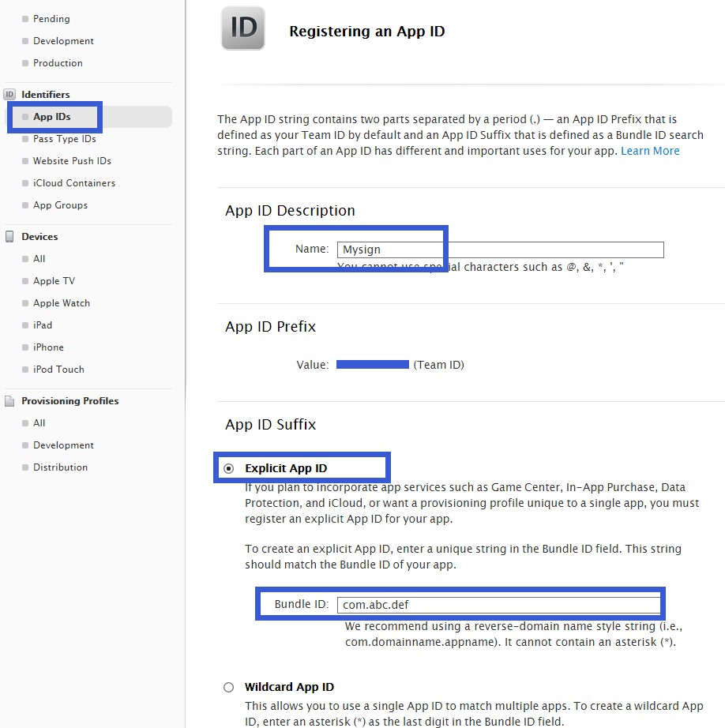Click the Provisioning Profiles document icon

coord(9,401)
